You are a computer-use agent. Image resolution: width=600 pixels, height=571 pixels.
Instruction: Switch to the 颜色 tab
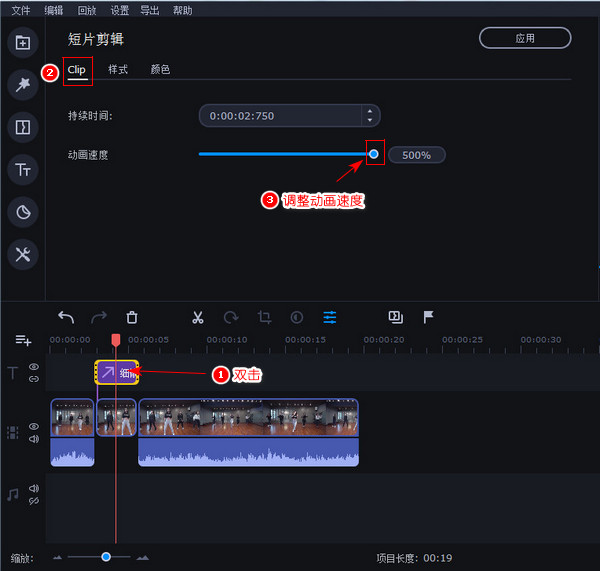(160, 70)
